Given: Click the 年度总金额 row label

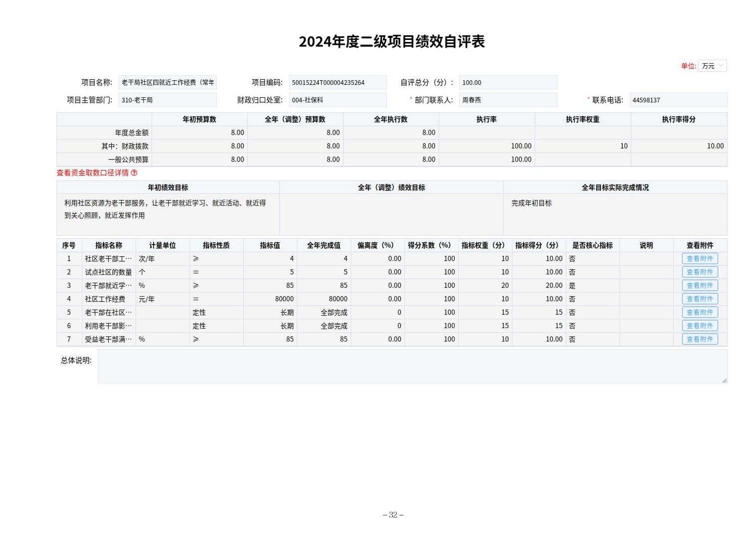Looking at the screenshot, I should click(104, 133).
